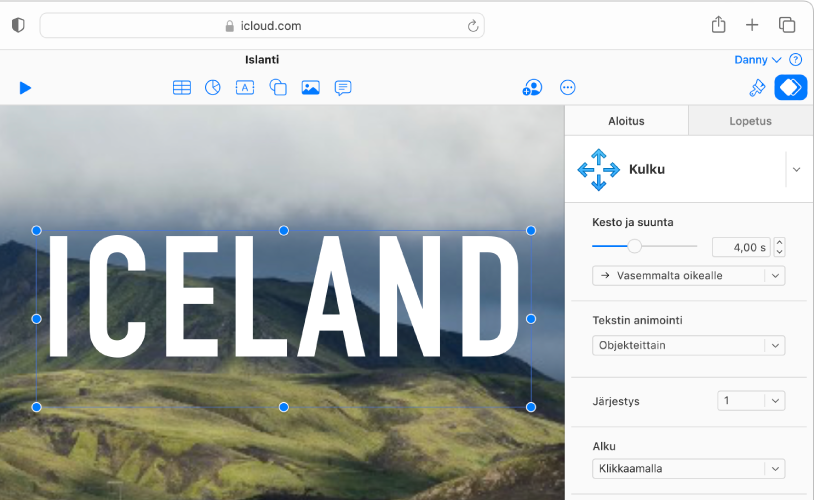This screenshot has width=814, height=500.
Task: Open the Järjestys order dropdown
Action: pyautogui.click(x=751, y=401)
